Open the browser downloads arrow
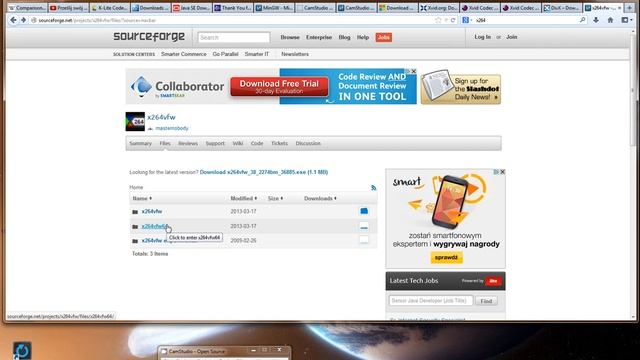This screenshot has width=640, height=360. (x=596, y=20)
